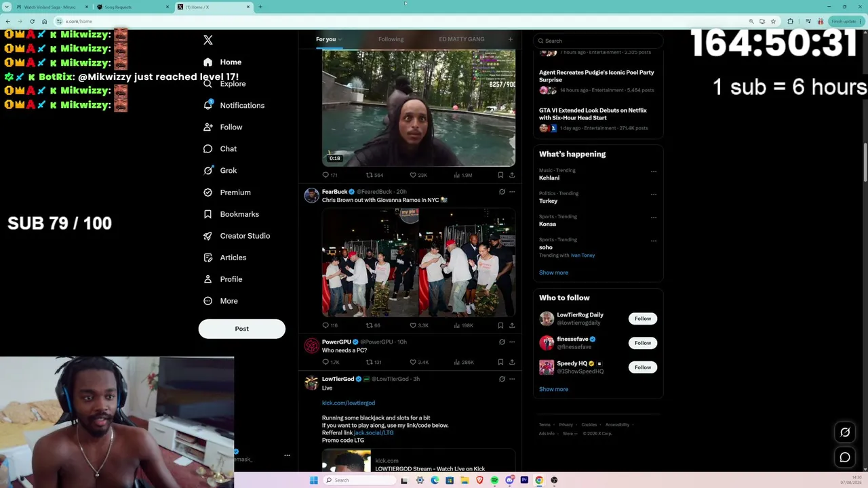Viewport: 868px width, 488px height.
Task: Open Bookmarks in the sidebar
Action: 231,213
